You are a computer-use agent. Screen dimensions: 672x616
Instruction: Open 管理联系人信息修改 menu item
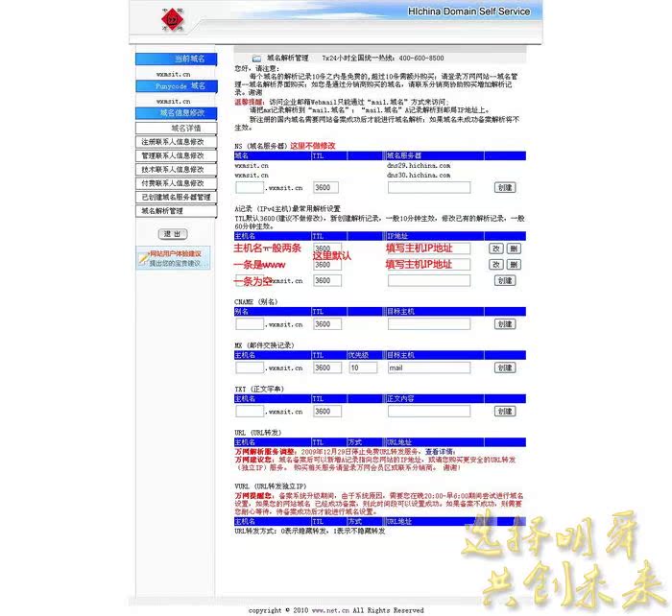tap(176, 155)
